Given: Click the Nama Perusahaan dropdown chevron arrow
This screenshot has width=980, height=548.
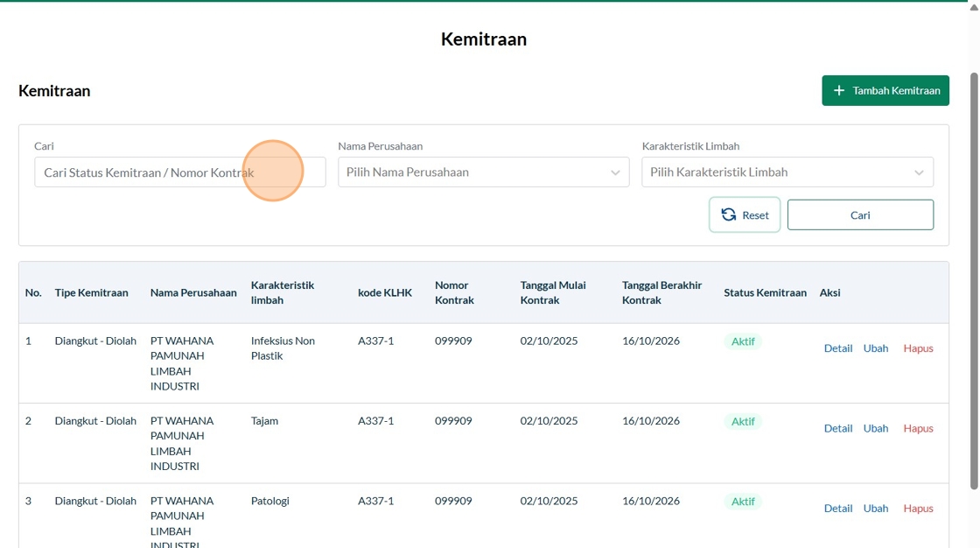Looking at the screenshot, I should pyautogui.click(x=615, y=172).
